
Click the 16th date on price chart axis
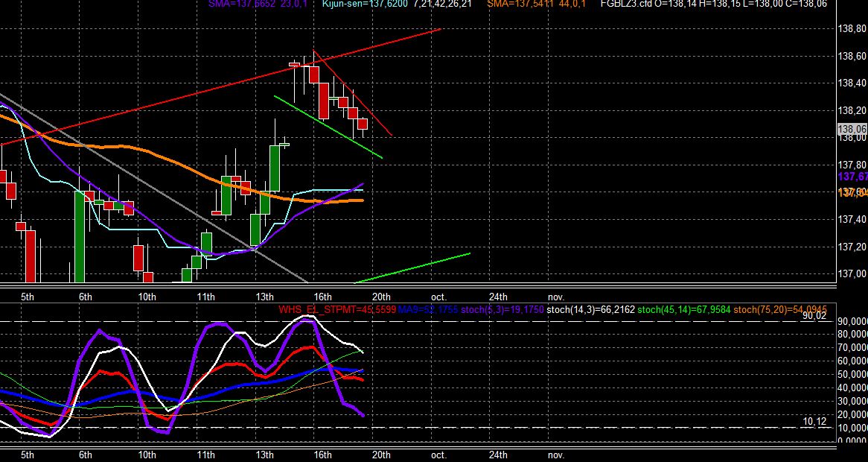(x=323, y=297)
